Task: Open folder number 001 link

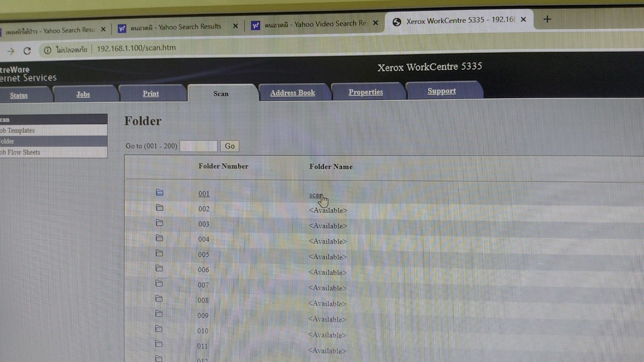Action: 204,194
